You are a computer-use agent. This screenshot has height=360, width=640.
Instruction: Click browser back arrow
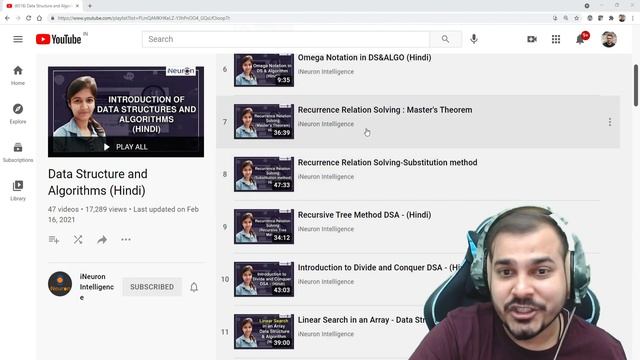(x=7, y=18)
